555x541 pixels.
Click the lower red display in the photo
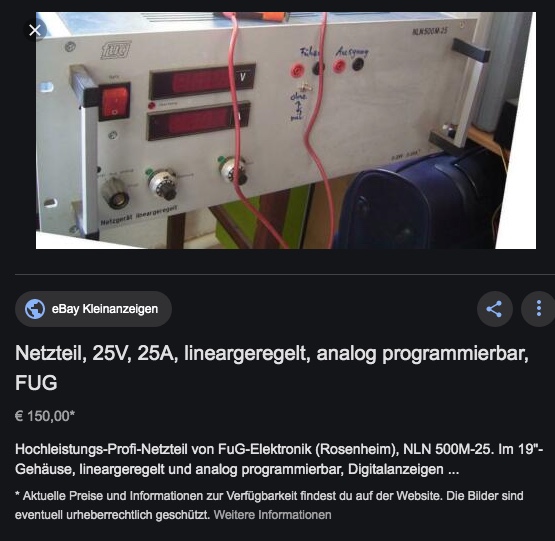click(x=199, y=121)
